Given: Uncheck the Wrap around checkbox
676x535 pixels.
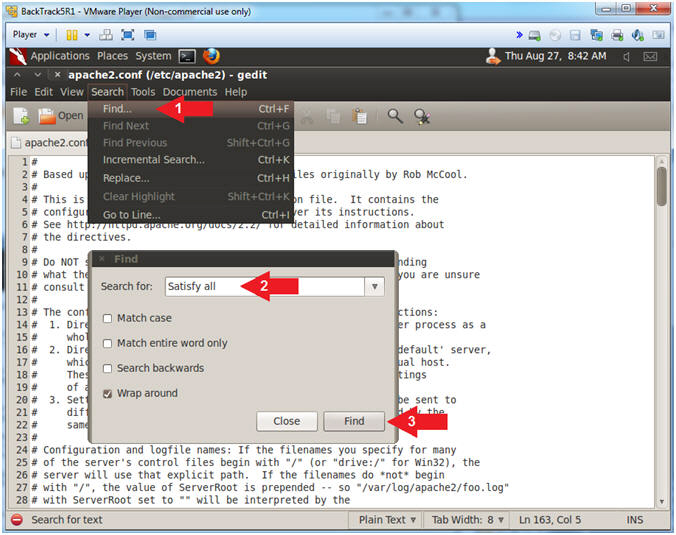Looking at the screenshot, I should coord(107,394).
